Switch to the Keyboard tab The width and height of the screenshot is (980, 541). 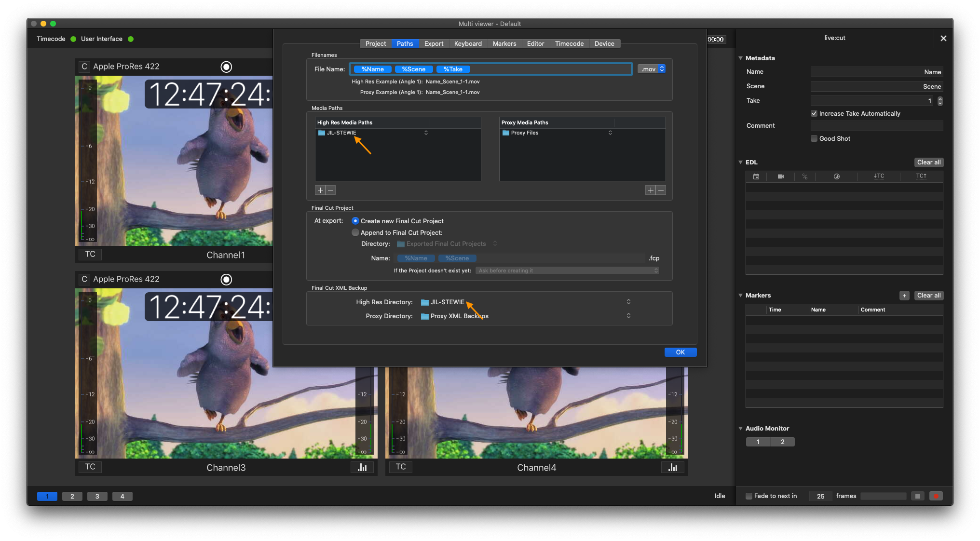(x=468, y=43)
